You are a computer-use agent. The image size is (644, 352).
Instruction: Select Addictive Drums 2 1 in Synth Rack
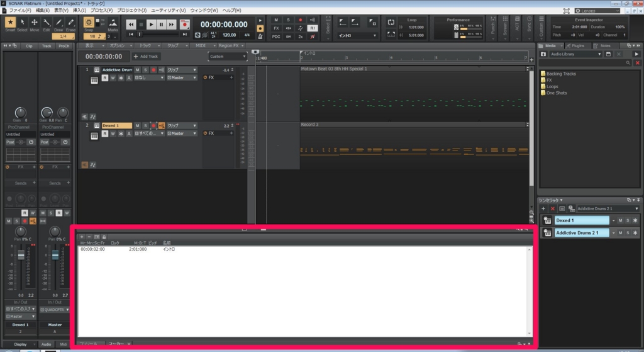[582, 233]
